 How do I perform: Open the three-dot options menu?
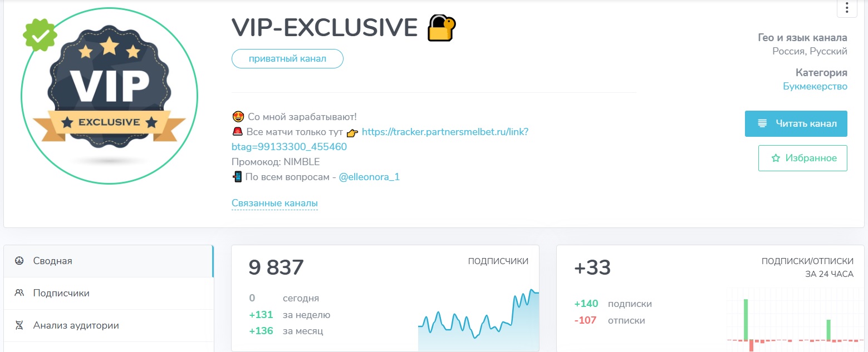click(847, 8)
